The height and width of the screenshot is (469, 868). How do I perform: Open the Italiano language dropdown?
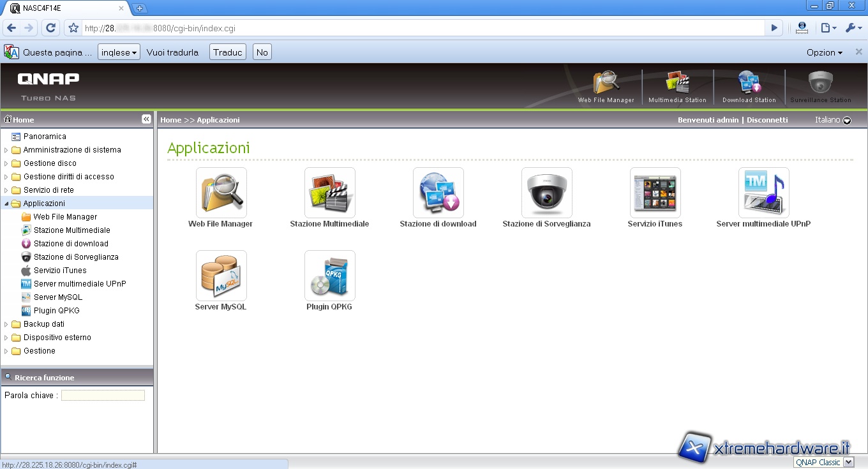coord(847,120)
